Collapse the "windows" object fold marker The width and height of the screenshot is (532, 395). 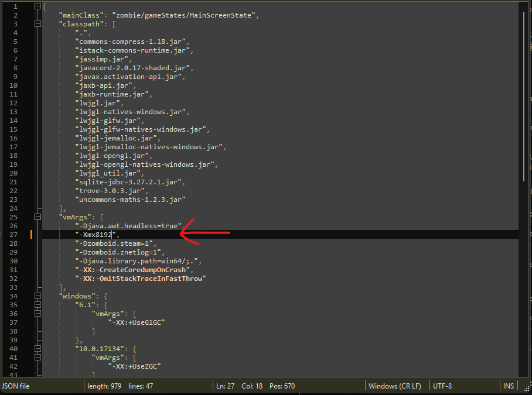click(37, 296)
